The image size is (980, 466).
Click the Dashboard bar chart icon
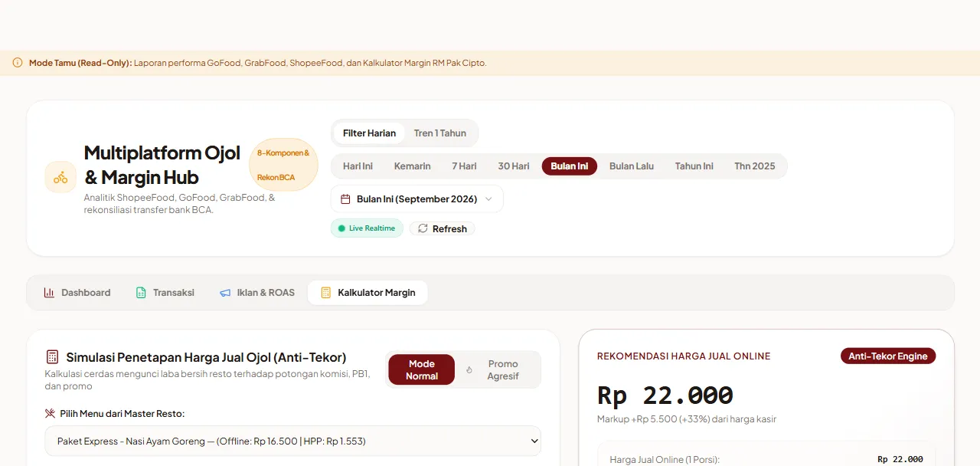[x=49, y=292]
